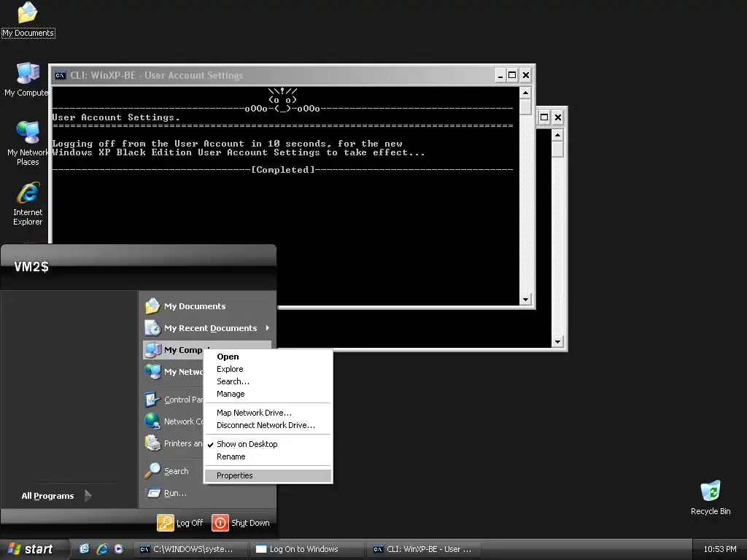
Task: Click CLI window title bar system icon
Action: pyautogui.click(x=60, y=75)
